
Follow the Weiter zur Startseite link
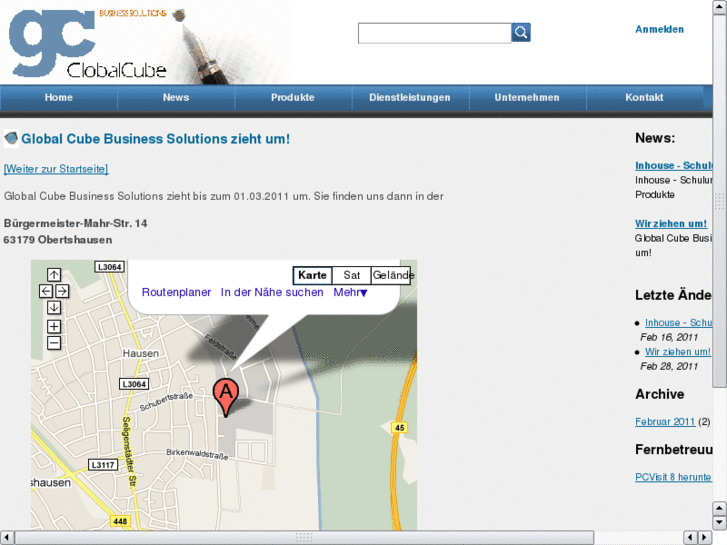tap(56, 169)
